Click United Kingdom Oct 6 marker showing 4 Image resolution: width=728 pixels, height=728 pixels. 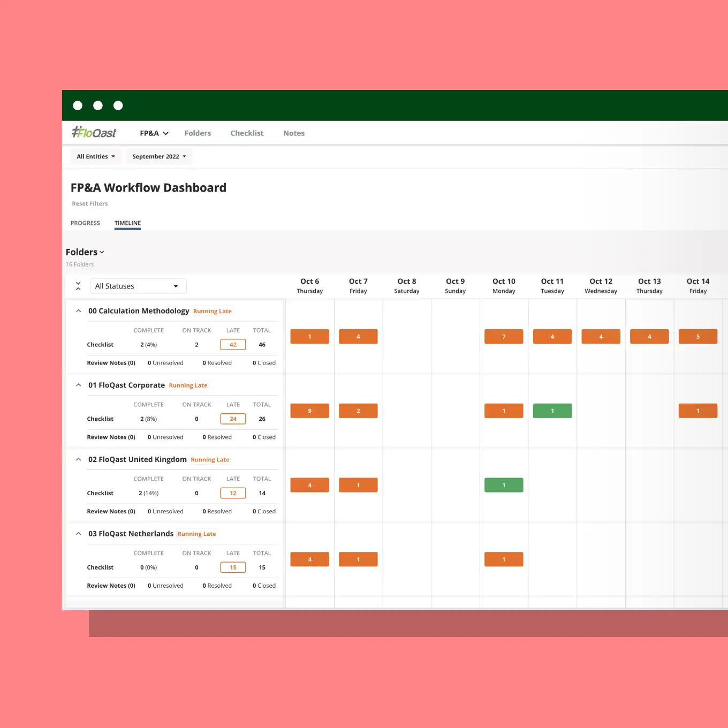[309, 485]
